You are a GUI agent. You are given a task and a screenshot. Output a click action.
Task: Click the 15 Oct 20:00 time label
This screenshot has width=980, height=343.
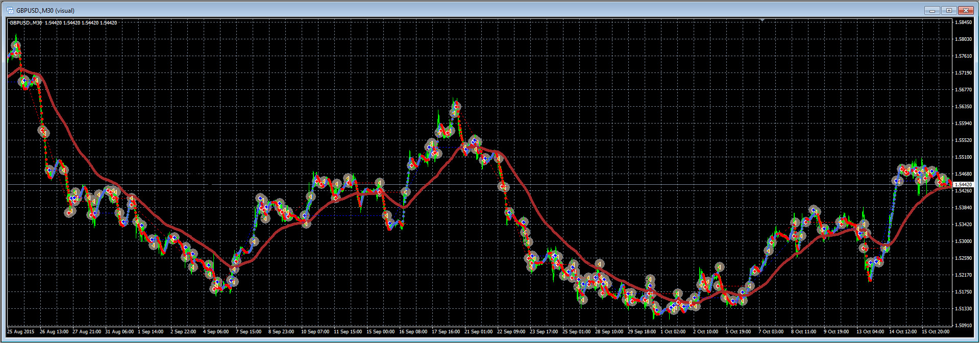[x=935, y=332]
